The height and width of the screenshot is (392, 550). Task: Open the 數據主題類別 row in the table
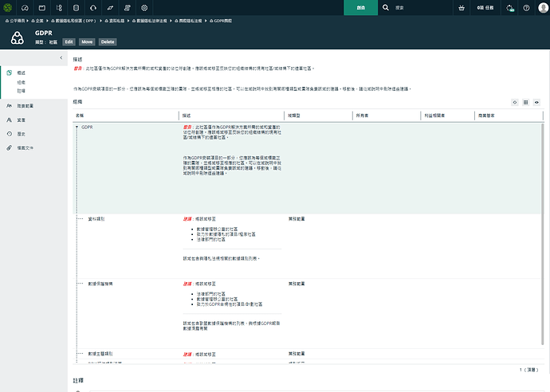(x=100, y=354)
